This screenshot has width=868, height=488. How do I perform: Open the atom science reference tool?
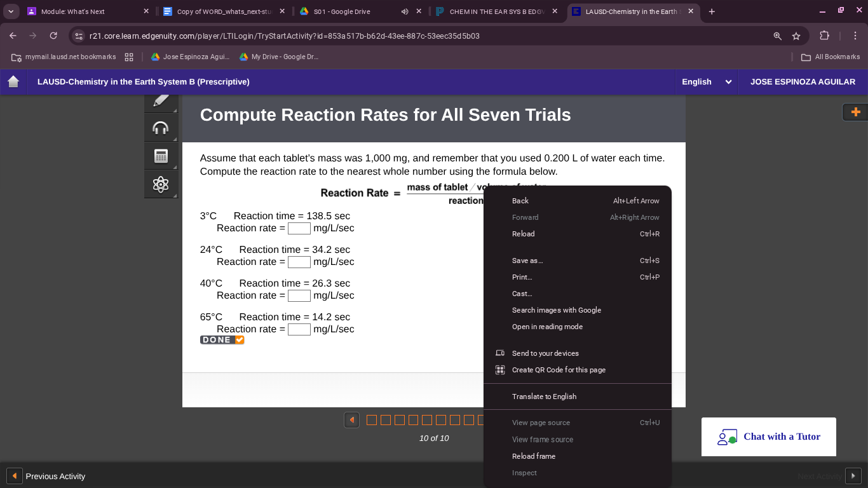[161, 184]
